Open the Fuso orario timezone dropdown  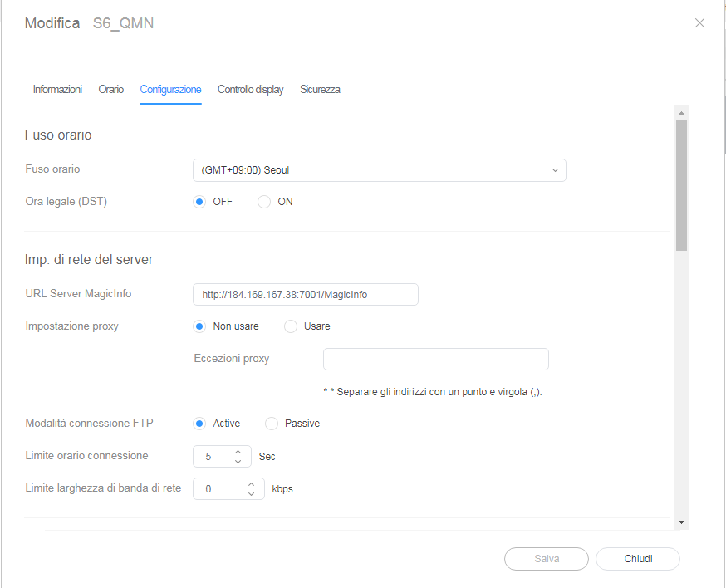(x=379, y=170)
